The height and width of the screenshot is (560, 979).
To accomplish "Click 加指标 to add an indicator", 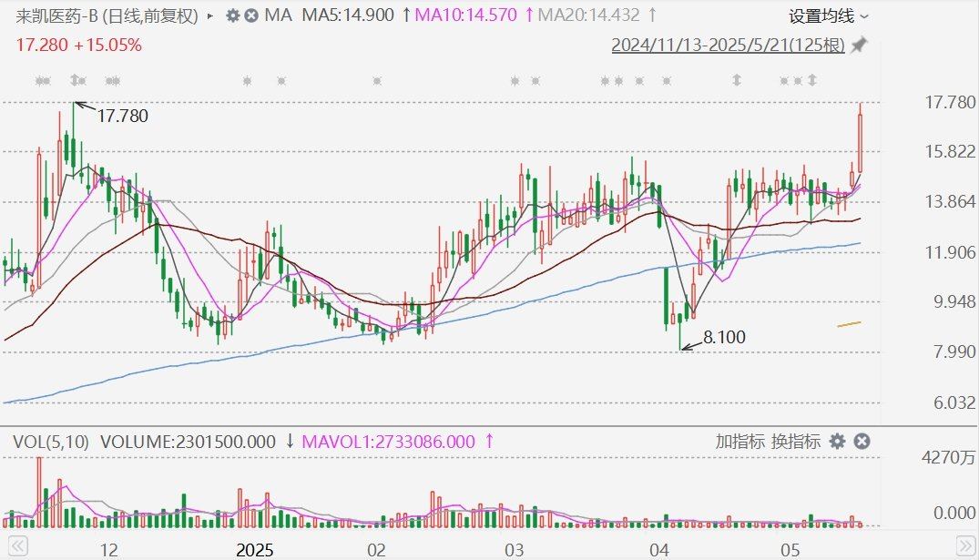I will (x=739, y=442).
